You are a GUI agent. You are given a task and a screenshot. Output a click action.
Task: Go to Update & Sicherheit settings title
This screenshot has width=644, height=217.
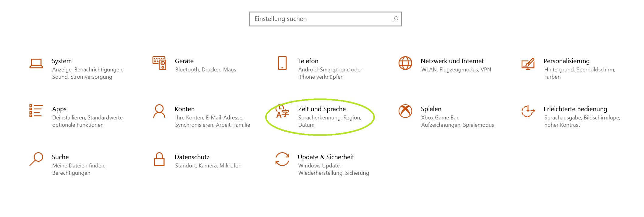pos(326,157)
